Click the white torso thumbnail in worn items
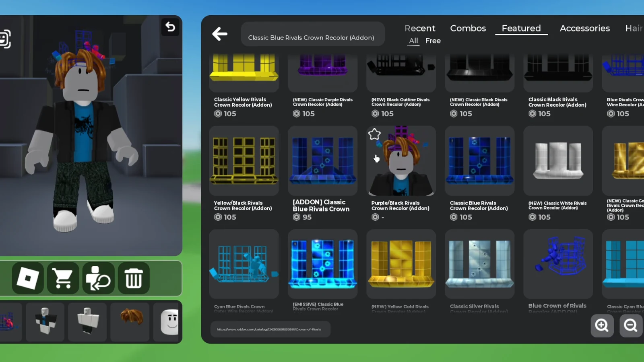Screen dimensions: 644x362 tap(87, 322)
